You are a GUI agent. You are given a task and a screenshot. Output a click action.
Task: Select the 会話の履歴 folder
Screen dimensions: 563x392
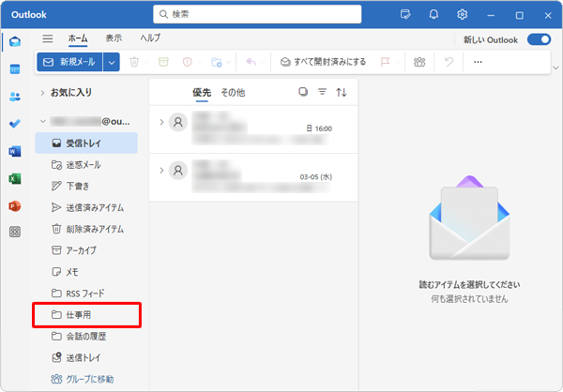click(86, 337)
